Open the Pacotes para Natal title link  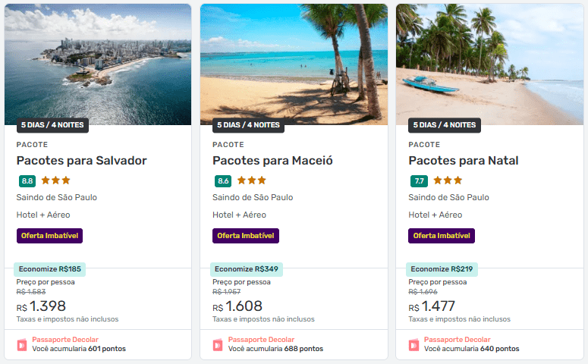(464, 161)
